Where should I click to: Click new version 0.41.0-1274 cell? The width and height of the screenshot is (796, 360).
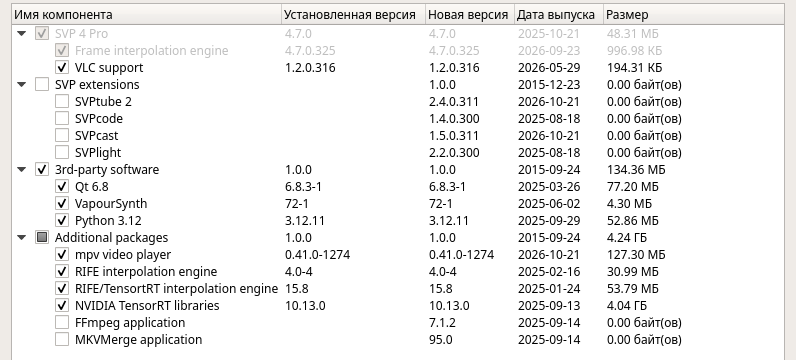click(461, 254)
